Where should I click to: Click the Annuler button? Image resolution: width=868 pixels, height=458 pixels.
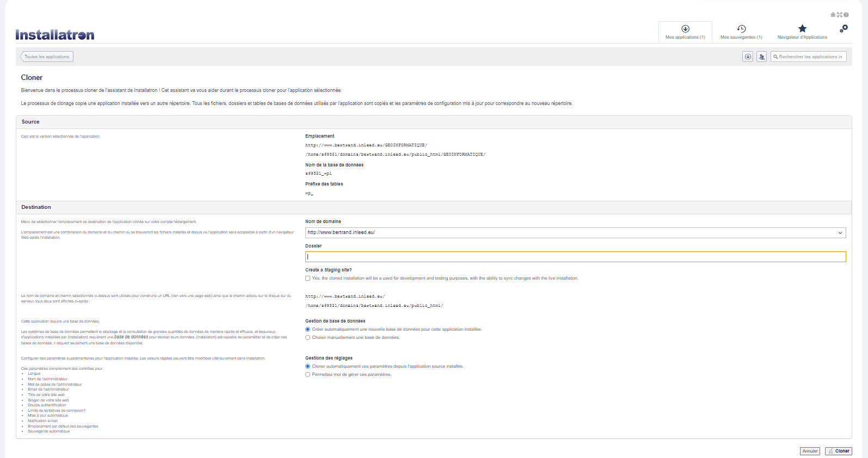point(810,451)
